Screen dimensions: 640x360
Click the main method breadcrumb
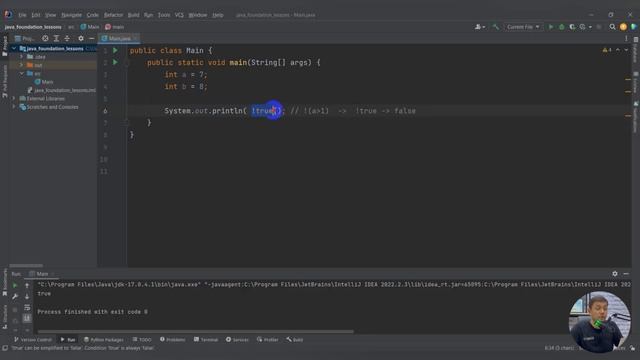click(115, 27)
